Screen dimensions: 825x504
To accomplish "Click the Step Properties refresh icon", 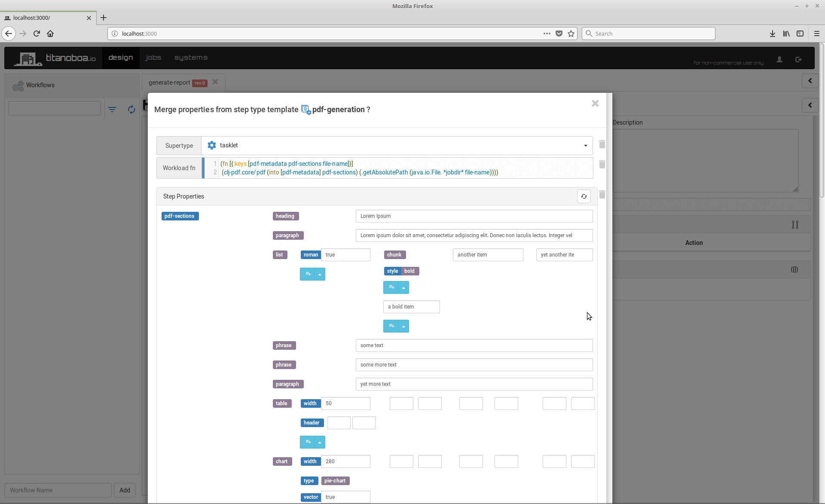I will tap(584, 196).
